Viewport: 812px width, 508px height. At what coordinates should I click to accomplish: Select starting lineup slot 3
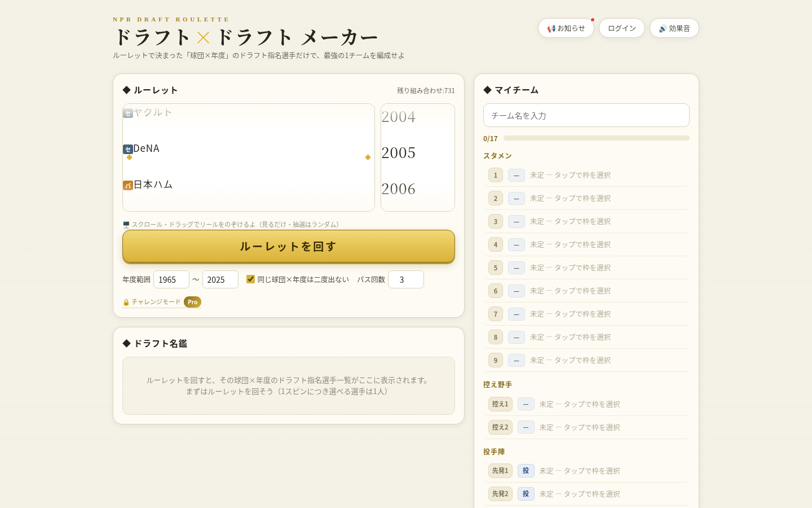pos(586,221)
